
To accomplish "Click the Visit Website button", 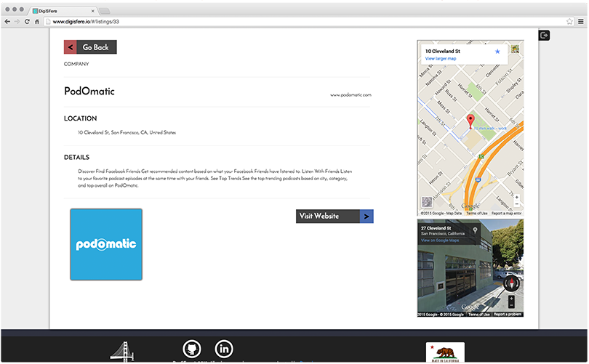I will click(334, 217).
